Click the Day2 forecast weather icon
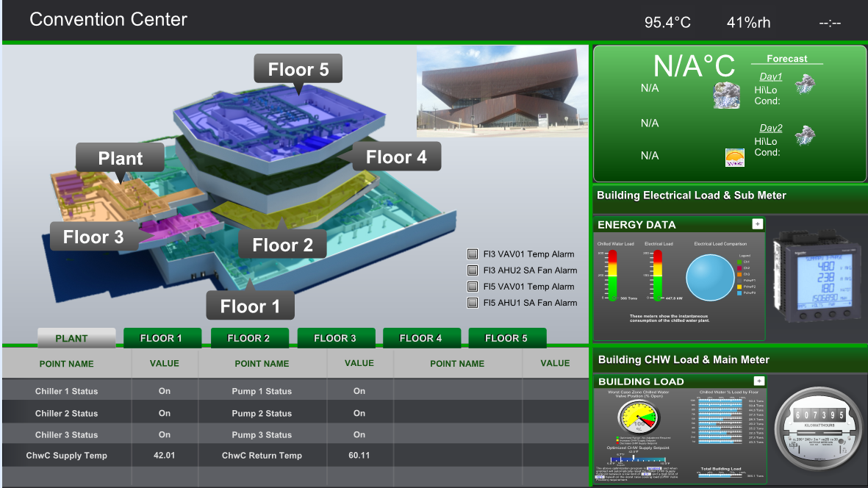This screenshot has height=488, width=868. click(806, 135)
